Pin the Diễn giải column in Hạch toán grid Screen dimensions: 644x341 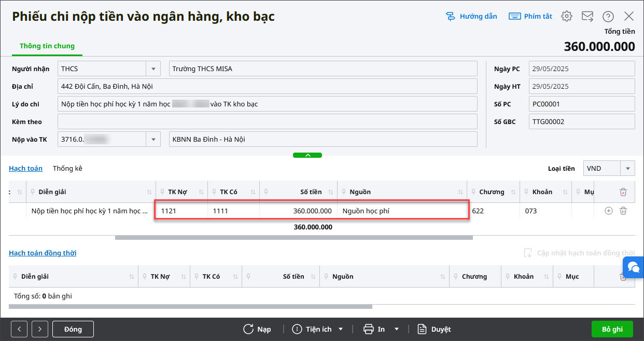33,192
